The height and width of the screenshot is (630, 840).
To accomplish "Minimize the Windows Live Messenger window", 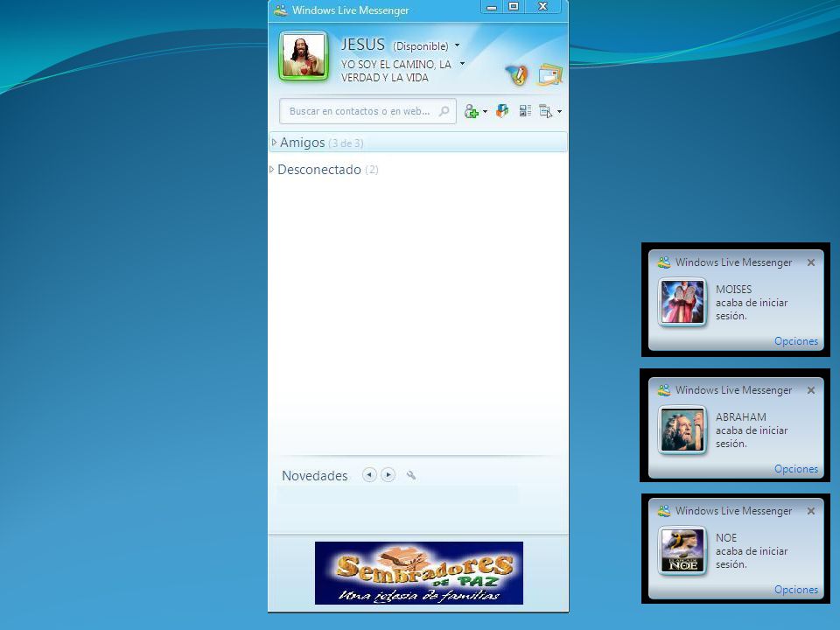I will [x=491, y=7].
